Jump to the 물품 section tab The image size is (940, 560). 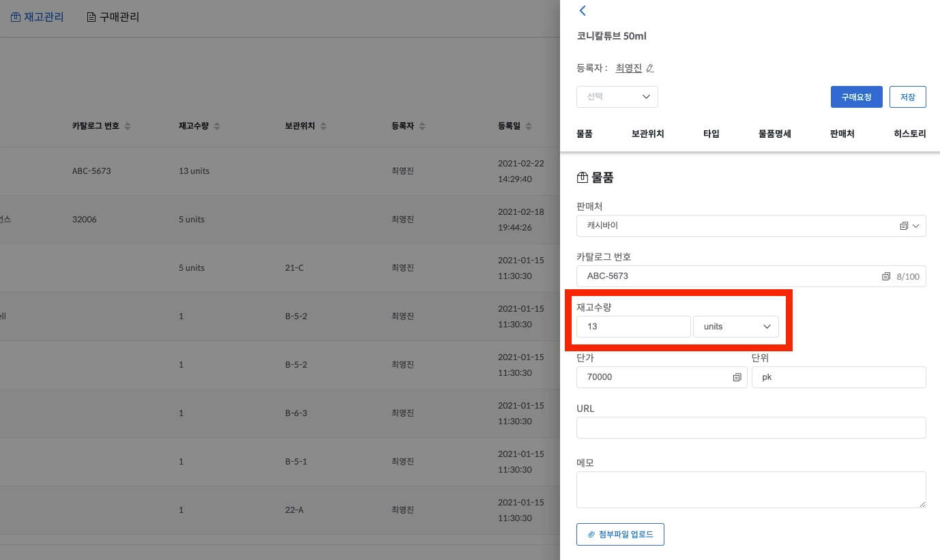pos(585,134)
